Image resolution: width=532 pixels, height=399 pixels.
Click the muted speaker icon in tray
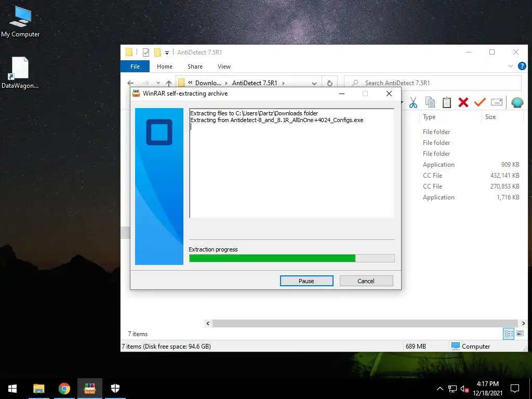pyautogui.click(x=464, y=389)
